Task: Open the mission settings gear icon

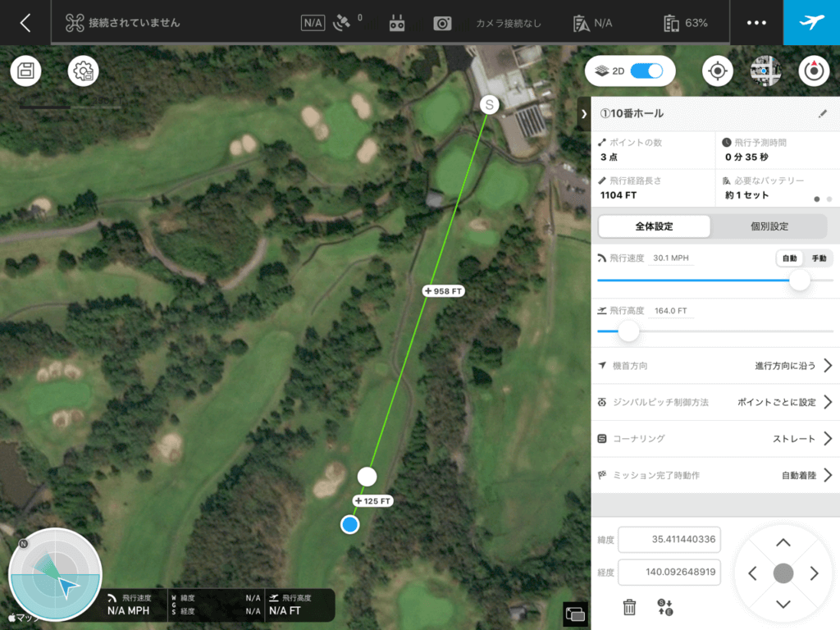Action: pos(83,71)
